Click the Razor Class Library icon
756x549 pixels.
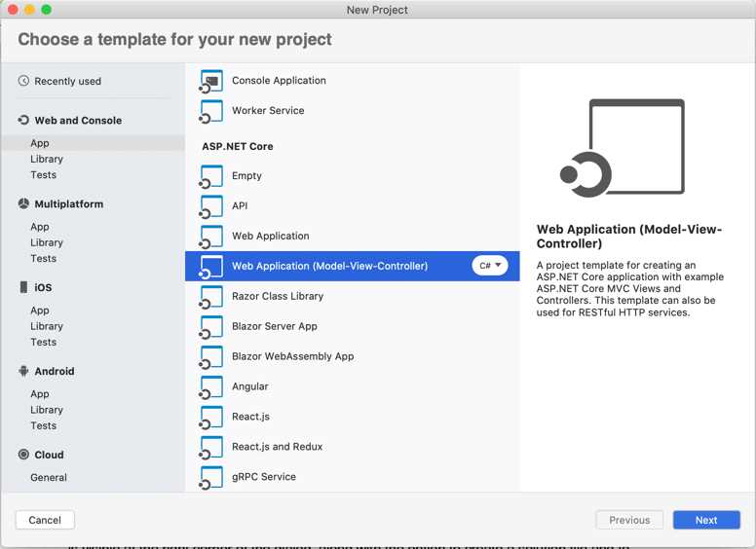pos(211,297)
